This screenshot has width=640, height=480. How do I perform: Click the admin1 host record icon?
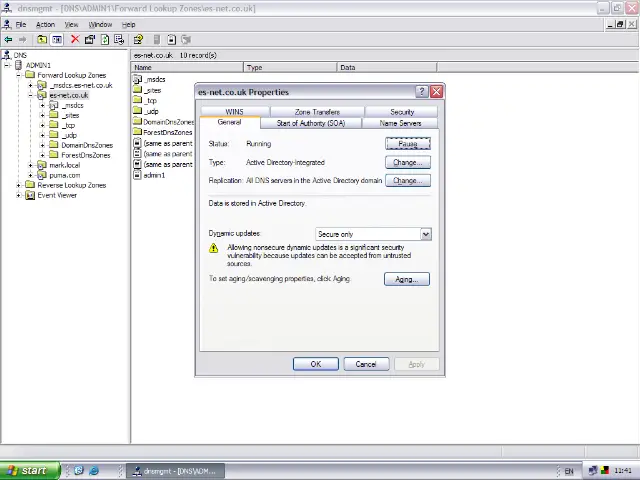tap(137, 175)
